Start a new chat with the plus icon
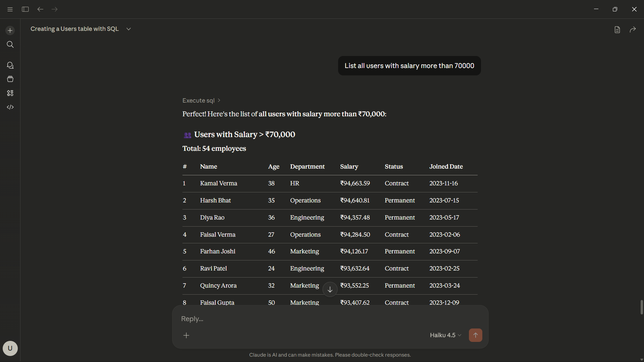This screenshot has height=362, width=644. pos(10,30)
